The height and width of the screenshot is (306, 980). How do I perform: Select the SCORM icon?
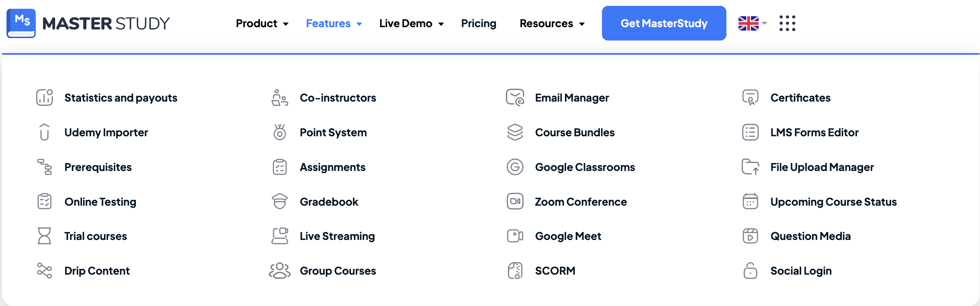(x=515, y=270)
